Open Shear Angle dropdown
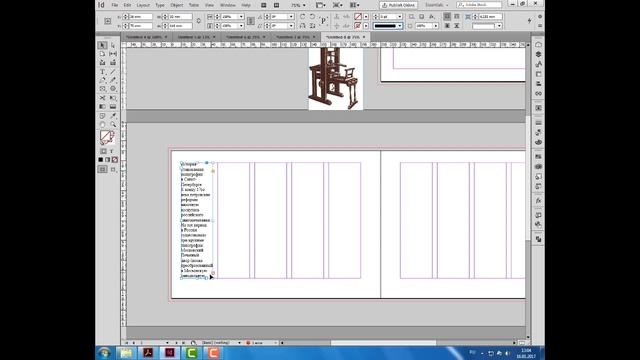 [x=291, y=26]
